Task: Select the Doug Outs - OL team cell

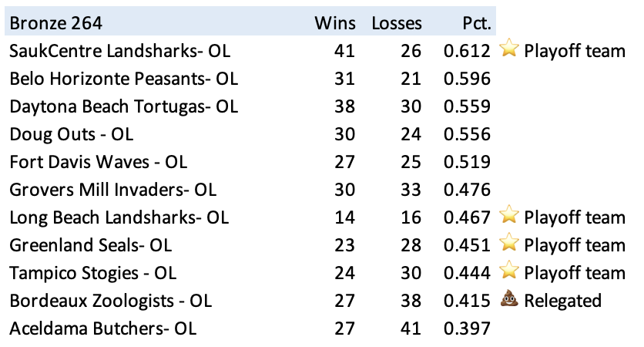Action: (71, 134)
